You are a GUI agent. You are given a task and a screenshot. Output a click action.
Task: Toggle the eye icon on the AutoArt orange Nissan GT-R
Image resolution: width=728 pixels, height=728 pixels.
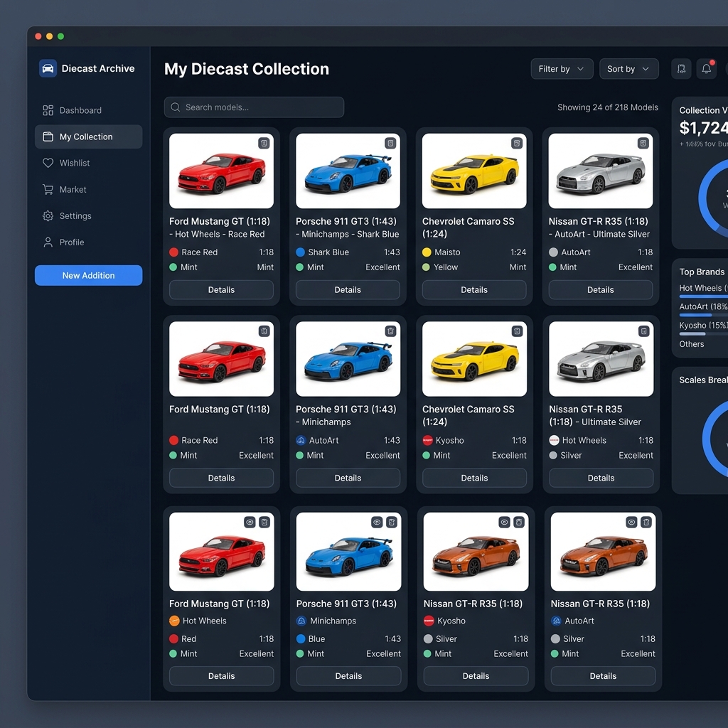pos(631,522)
